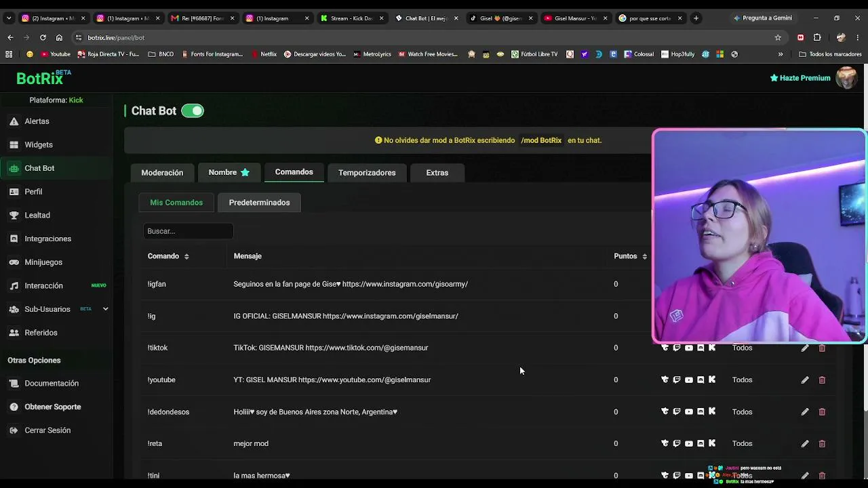The width and height of the screenshot is (868, 488).
Task: Toggle the Chat Bot on/off switch
Action: (193, 111)
